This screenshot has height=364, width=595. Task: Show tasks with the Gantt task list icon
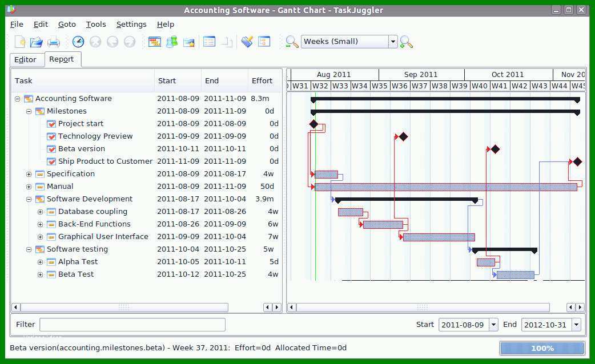[154, 42]
